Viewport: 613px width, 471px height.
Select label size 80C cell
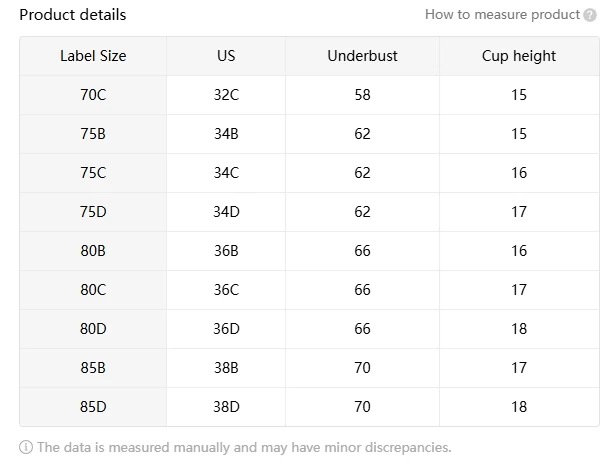tap(93, 290)
